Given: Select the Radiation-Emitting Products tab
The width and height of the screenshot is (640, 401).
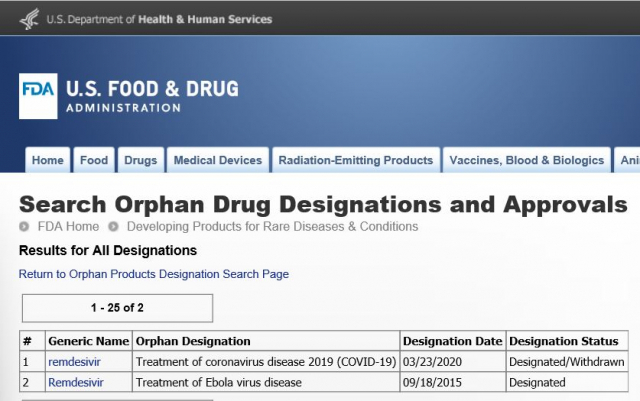Looking at the screenshot, I should click(356, 160).
